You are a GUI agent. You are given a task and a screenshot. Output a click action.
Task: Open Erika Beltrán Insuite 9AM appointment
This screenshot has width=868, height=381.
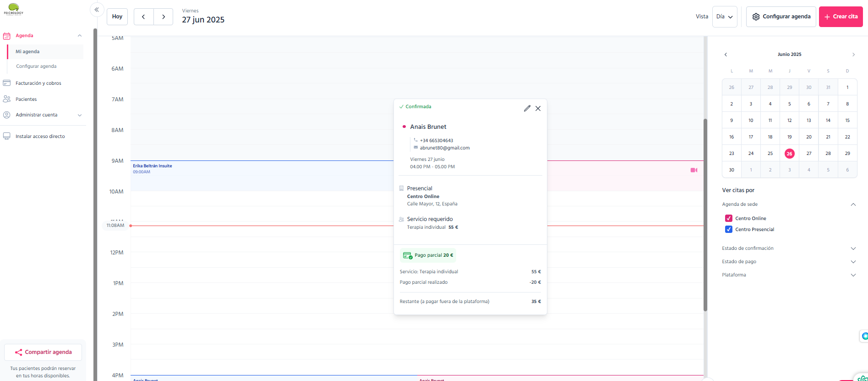[x=262, y=176]
